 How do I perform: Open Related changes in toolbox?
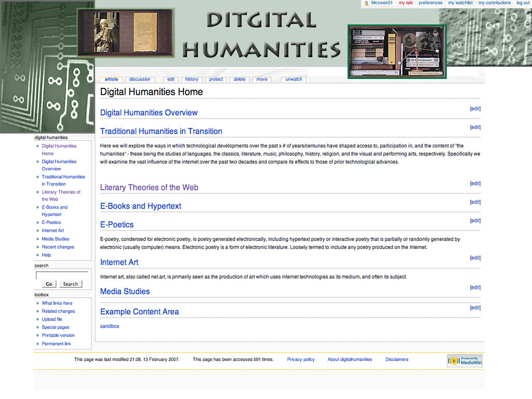(x=58, y=312)
